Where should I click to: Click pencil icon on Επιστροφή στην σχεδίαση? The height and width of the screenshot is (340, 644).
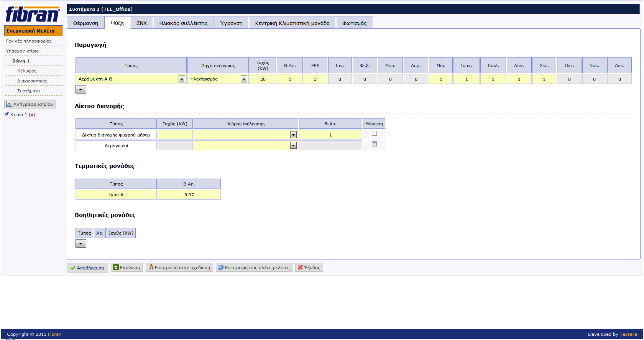(151, 267)
